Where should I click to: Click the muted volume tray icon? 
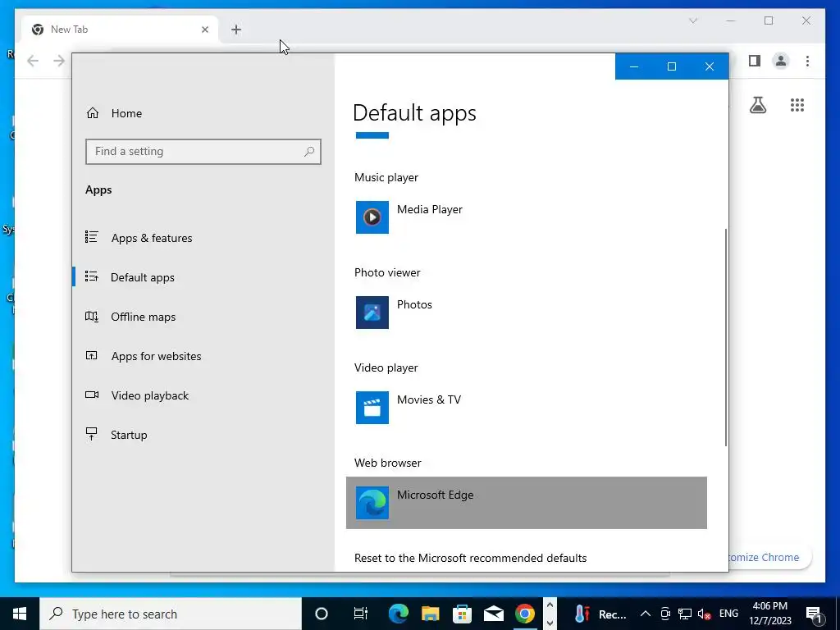(705, 614)
